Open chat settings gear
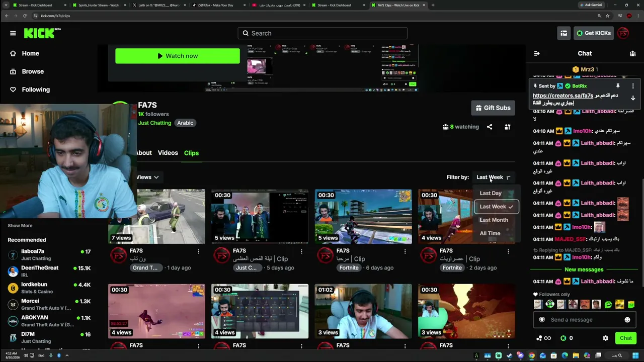This screenshot has width=644, height=362. (605, 338)
